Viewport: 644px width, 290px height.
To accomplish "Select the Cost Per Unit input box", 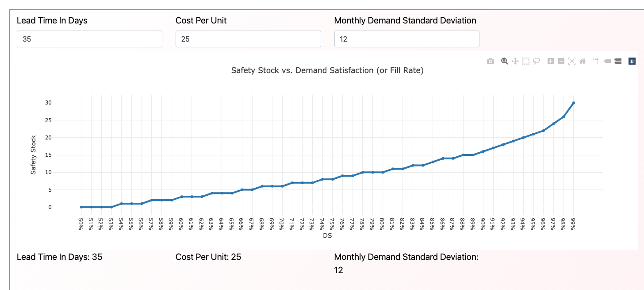I will [248, 39].
